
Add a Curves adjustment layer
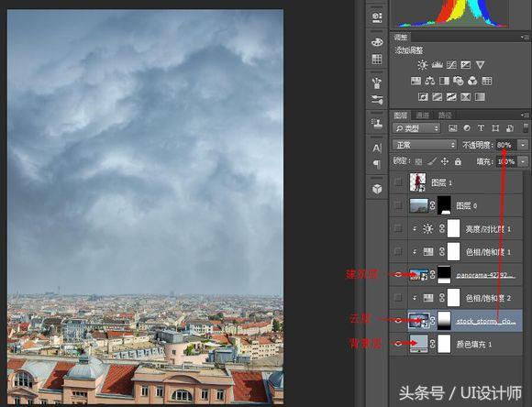point(451,65)
